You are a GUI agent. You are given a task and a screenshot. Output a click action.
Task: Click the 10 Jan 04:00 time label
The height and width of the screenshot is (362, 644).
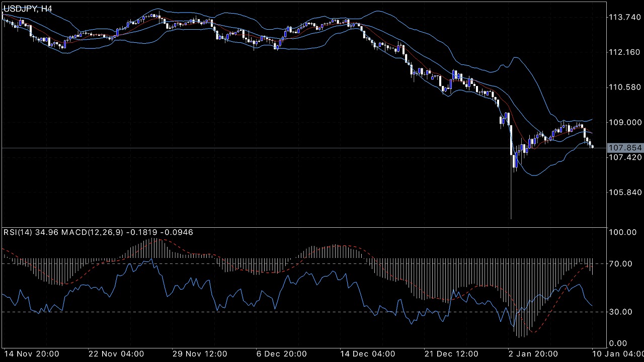click(x=619, y=354)
